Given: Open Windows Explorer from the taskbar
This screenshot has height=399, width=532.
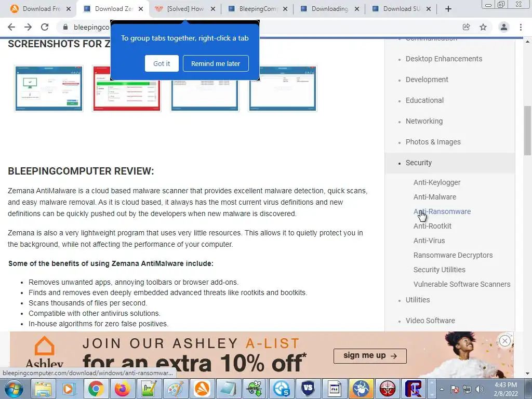Looking at the screenshot, I should coord(43,389).
